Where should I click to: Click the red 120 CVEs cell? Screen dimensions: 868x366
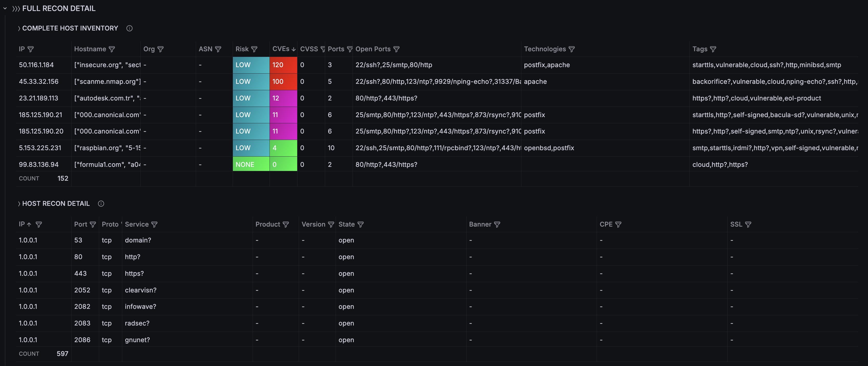coord(283,65)
